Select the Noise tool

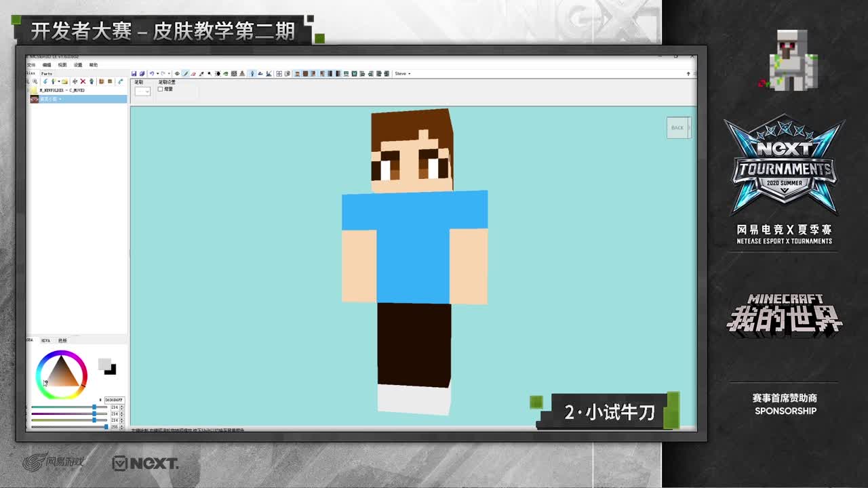click(234, 73)
